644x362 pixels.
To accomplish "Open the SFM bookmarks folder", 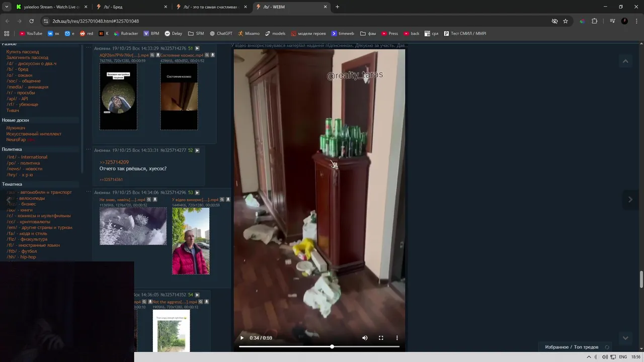I will coord(196,34).
